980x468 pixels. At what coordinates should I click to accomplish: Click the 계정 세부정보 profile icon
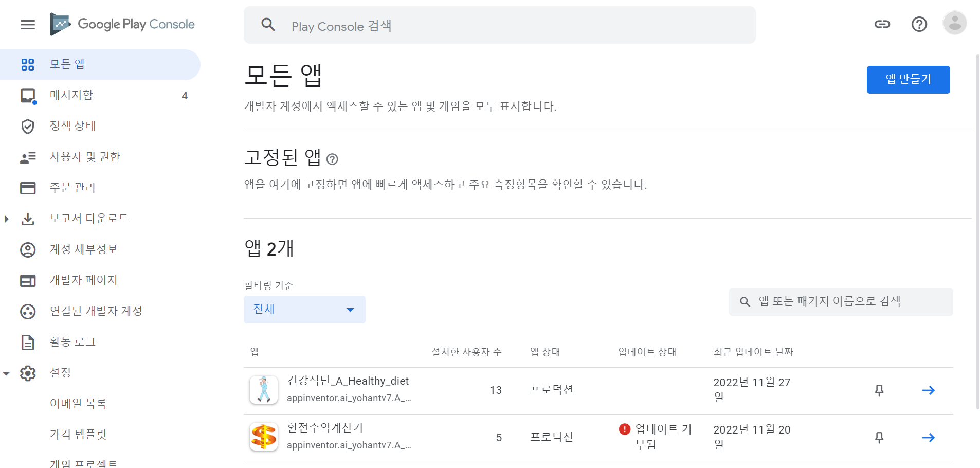coord(28,250)
